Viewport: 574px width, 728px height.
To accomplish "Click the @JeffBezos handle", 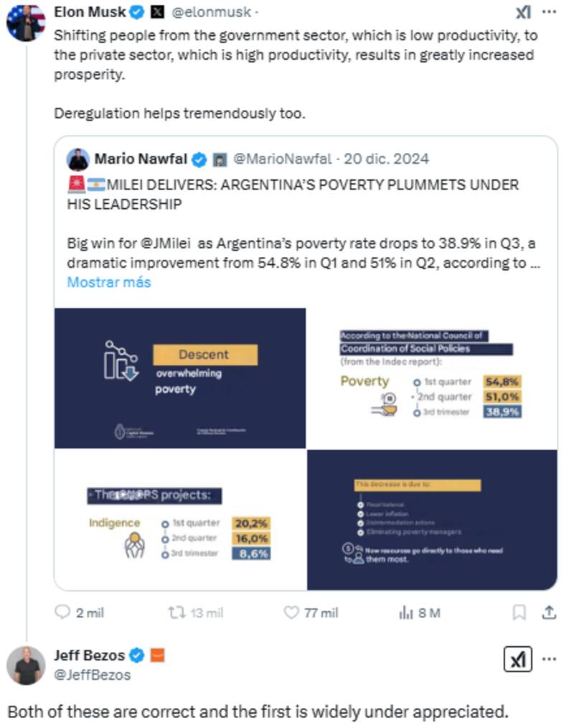I will click(93, 675).
